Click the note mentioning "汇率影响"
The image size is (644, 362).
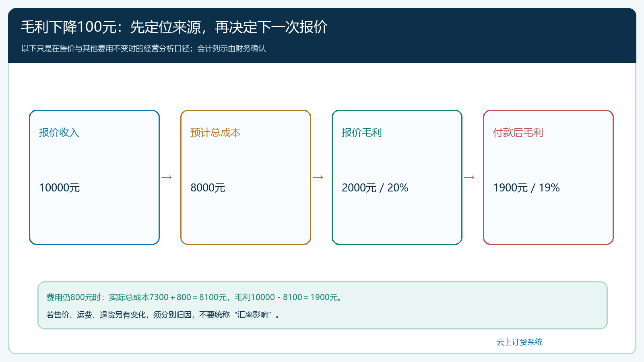pyautogui.click(x=163, y=315)
